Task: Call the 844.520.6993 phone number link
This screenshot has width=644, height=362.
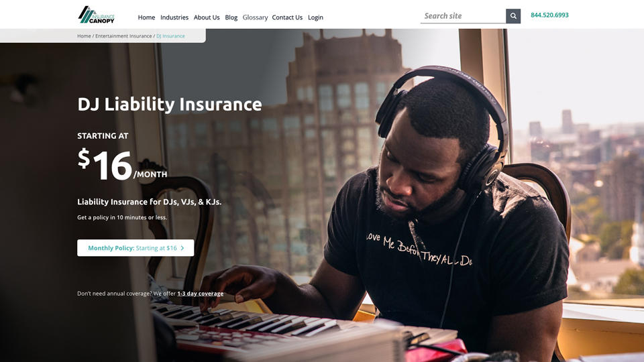Action: (549, 15)
